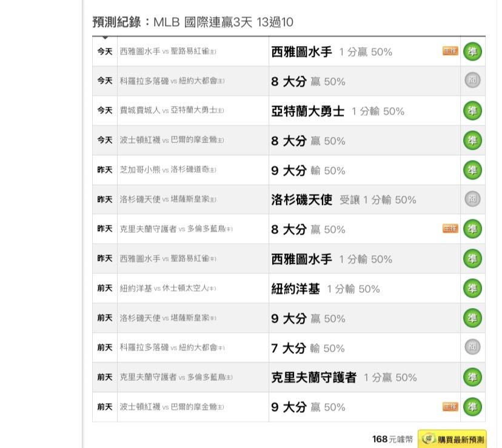
Task: Select today's 西雅圖水手 vs 聖路易紅雀 matchup
Action: coord(168,52)
